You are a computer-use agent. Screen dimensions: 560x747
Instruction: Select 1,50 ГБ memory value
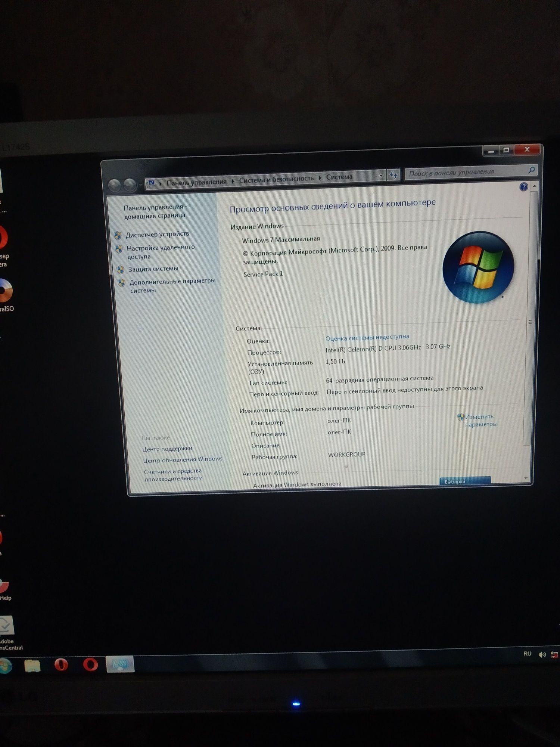coord(335,361)
